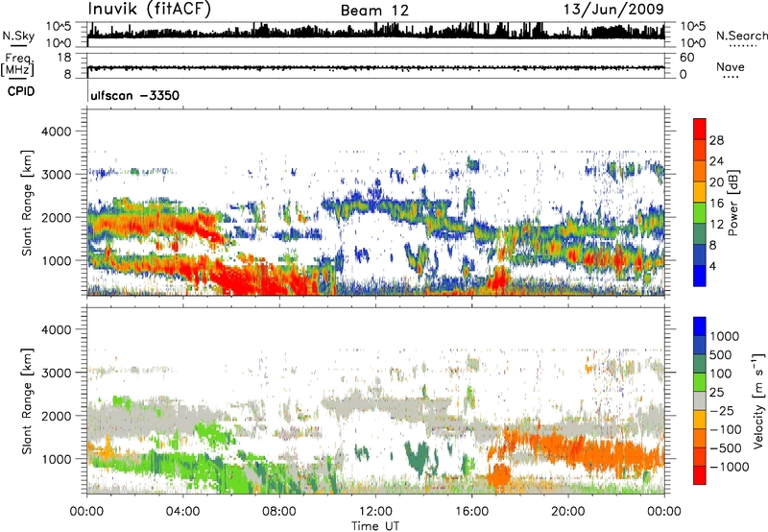The height and width of the screenshot is (532, 768).
Task: Click the '04:00' time tick label
Action: (x=182, y=512)
